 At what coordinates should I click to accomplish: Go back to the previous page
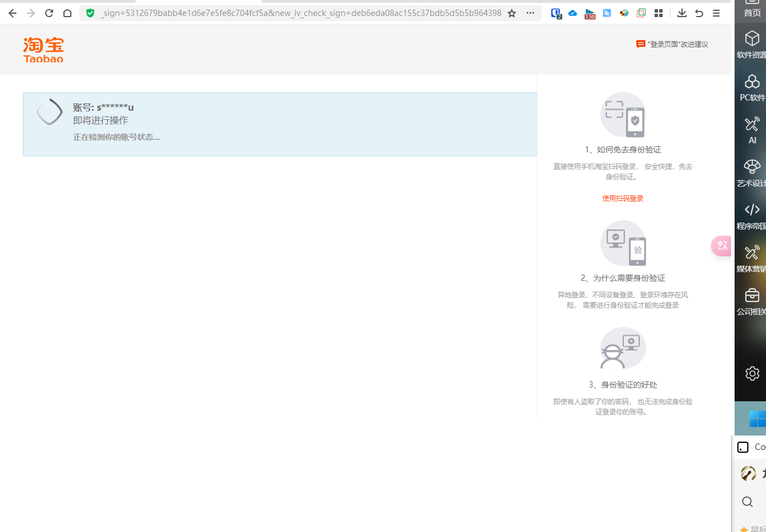pos(13,13)
